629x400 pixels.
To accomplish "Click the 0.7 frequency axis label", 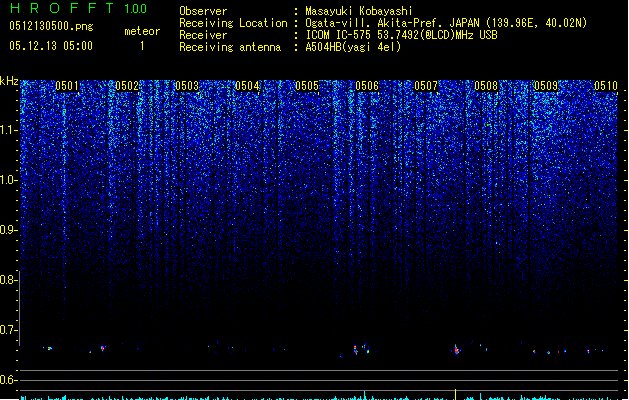I will pos(8,330).
